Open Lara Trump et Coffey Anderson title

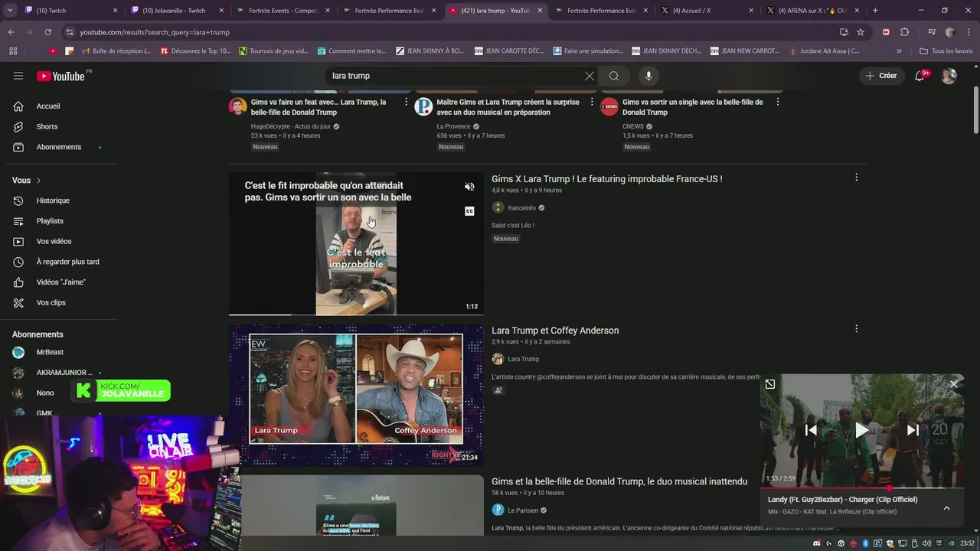click(x=555, y=331)
